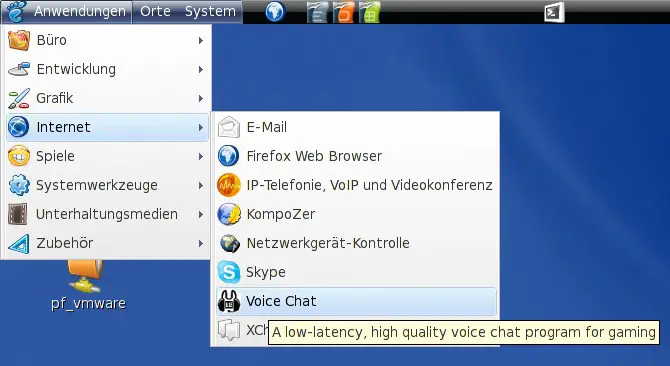The height and width of the screenshot is (366, 670).
Task: Select the Entwicklung category icon
Action: click(x=19, y=69)
